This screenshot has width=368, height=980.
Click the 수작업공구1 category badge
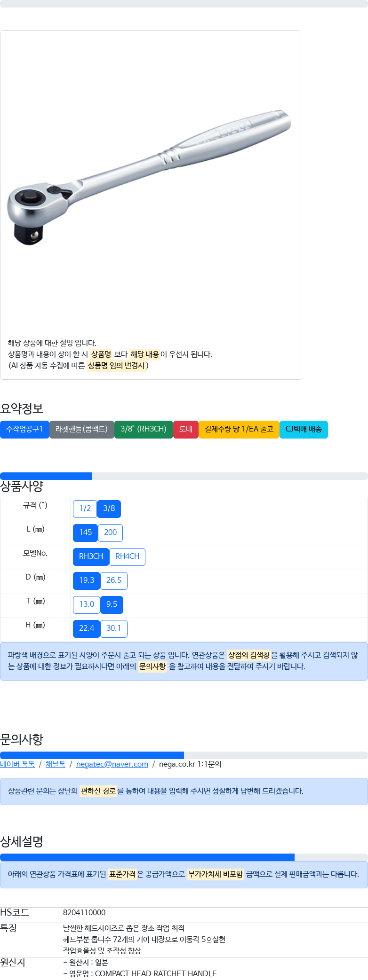pyautogui.click(x=24, y=429)
